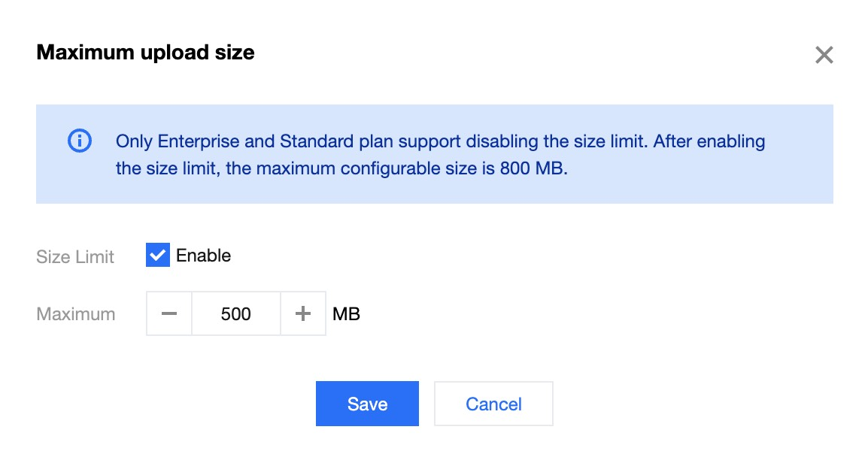Viewport: 868px width, 460px height.
Task: Close the Maximum upload size dialog
Action: coord(824,55)
